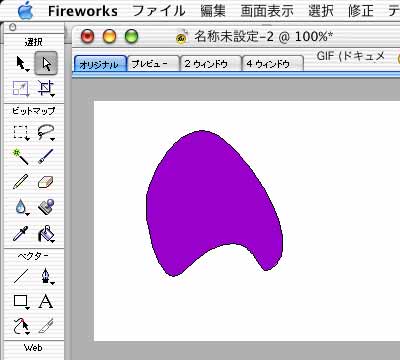Viewport: 400px width, 360px height.
Task: Switch to the オリジナル tab
Action: [100, 64]
